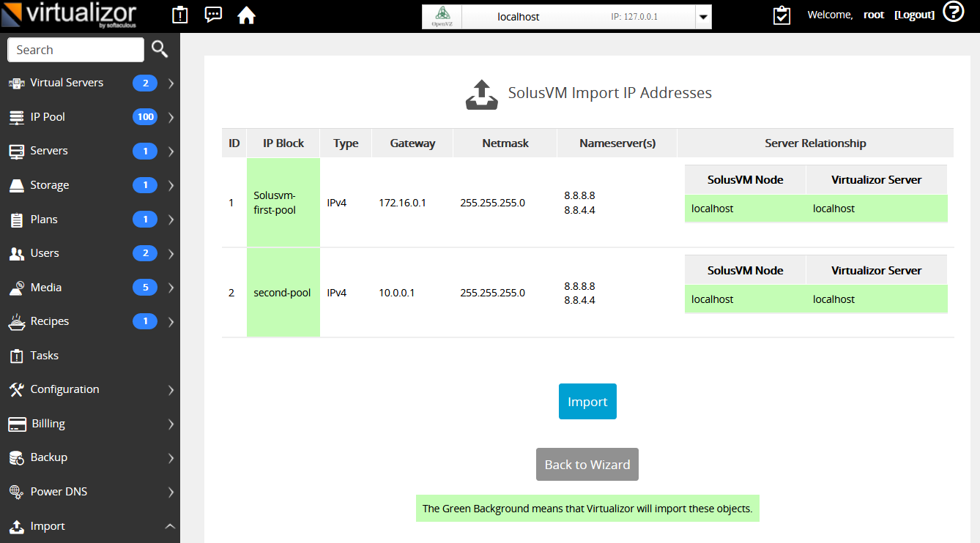Click the Servers monitor sidebar icon

(x=16, y=151)
